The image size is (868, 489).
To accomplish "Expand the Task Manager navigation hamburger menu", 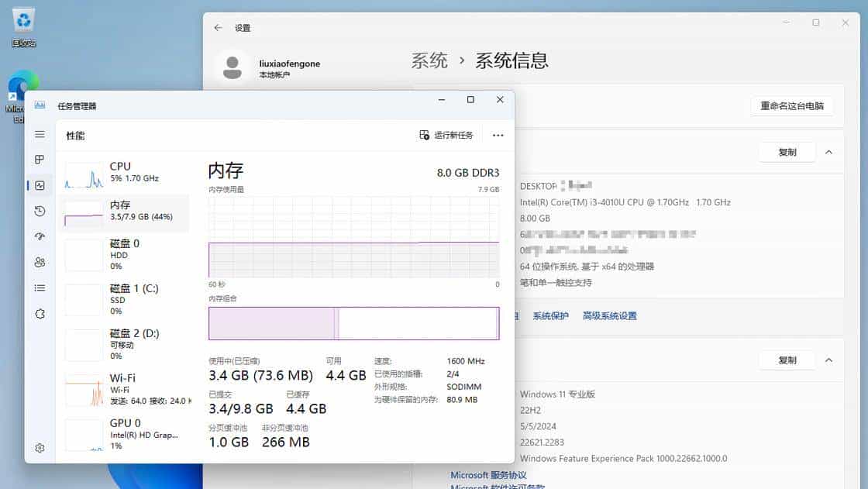I will pos(40,134).
